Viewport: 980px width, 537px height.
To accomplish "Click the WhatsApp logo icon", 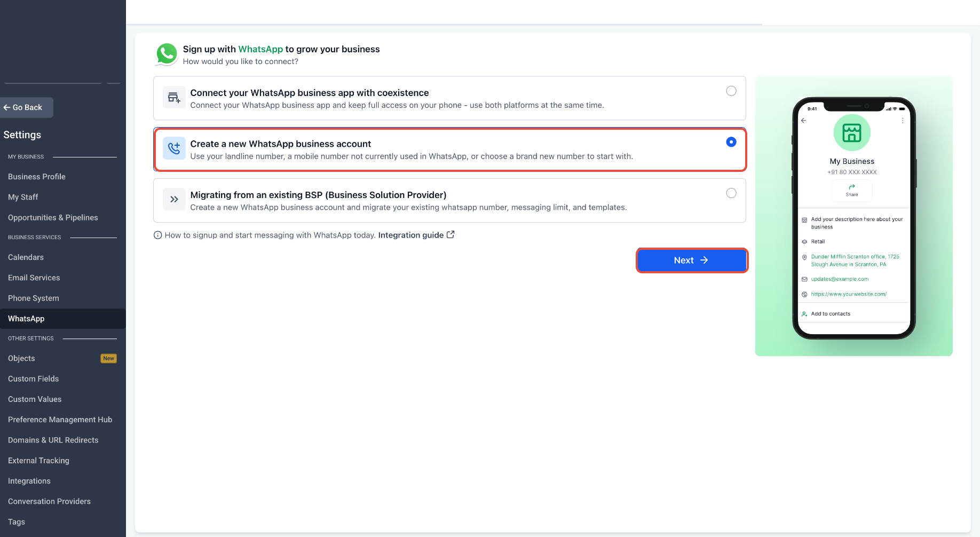I will click(x=167, y=54).
